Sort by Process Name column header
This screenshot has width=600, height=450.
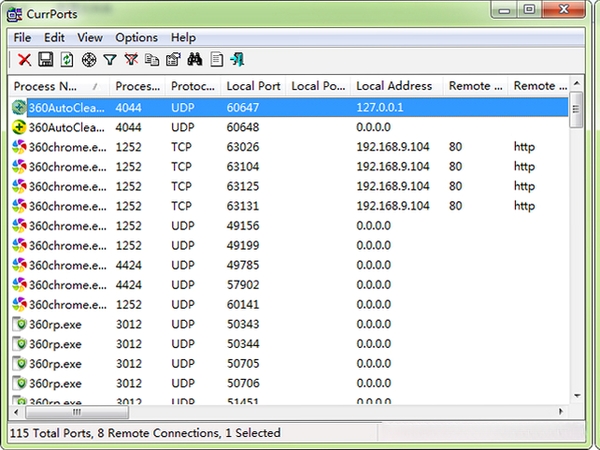58,86
